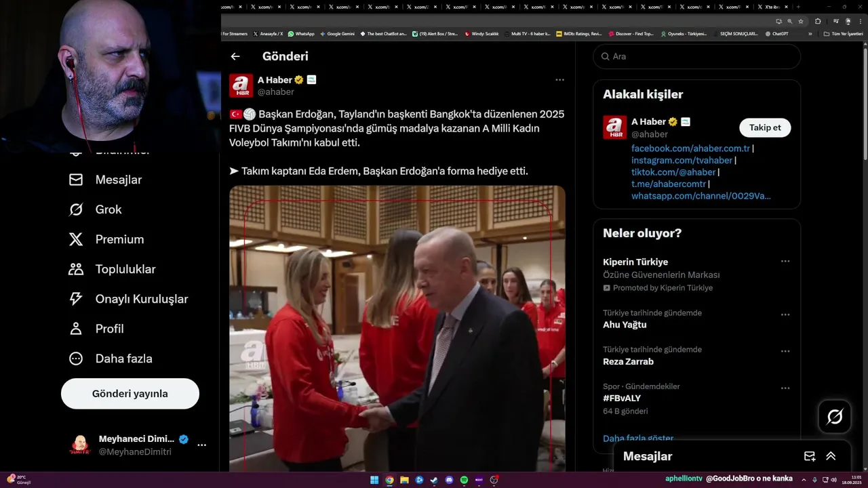Image resolution: width=868 pixels, height=488 pixels.
Task: Expand the Daha fazla menu
Action: pos(111,359)
